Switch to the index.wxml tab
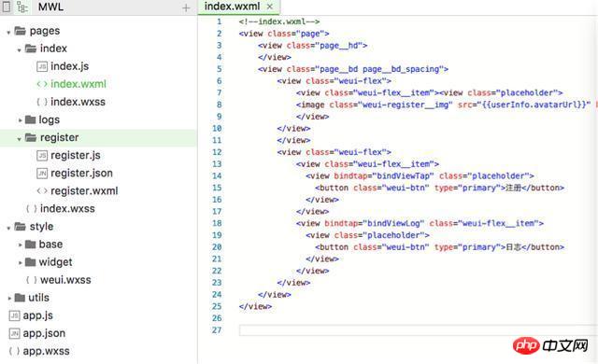598x364 pixels. pyautogui.click(x=232, y=7)
